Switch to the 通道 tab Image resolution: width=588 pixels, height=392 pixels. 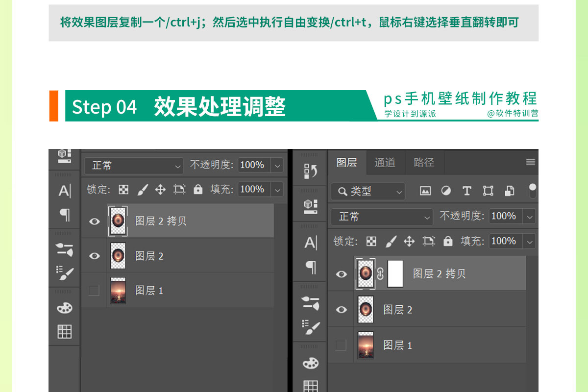[385, 163]
